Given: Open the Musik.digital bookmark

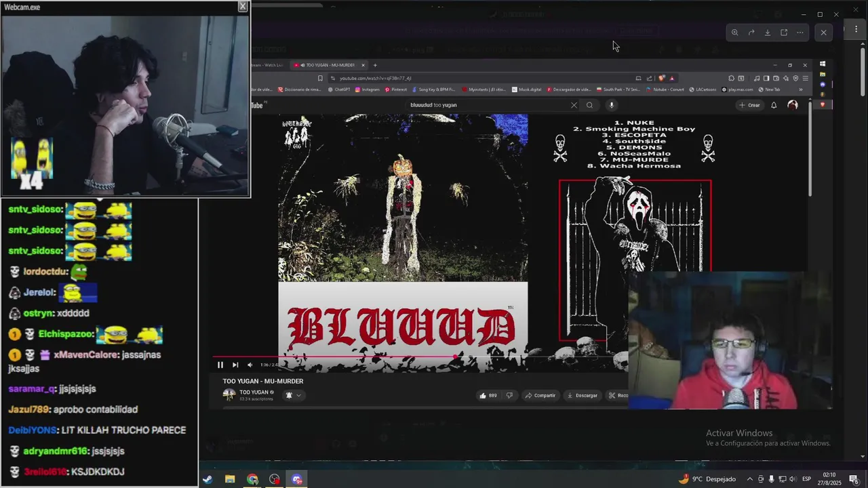Looking at the screenshot, I should coord(527,89).
